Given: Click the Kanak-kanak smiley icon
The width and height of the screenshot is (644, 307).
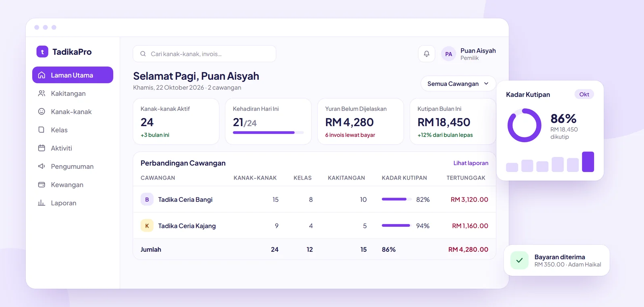Looking at the screenshot, I should (41, 112).
